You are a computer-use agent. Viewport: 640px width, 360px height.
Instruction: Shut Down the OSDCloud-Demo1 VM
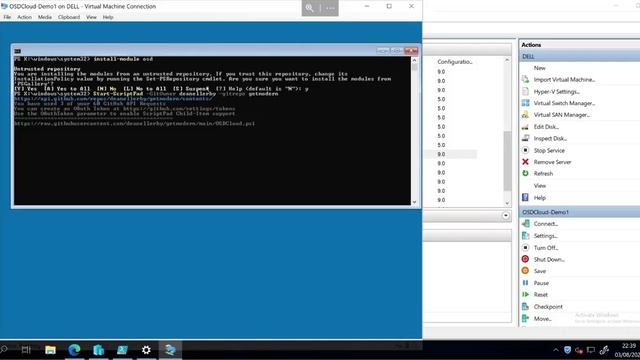point(549,259)
